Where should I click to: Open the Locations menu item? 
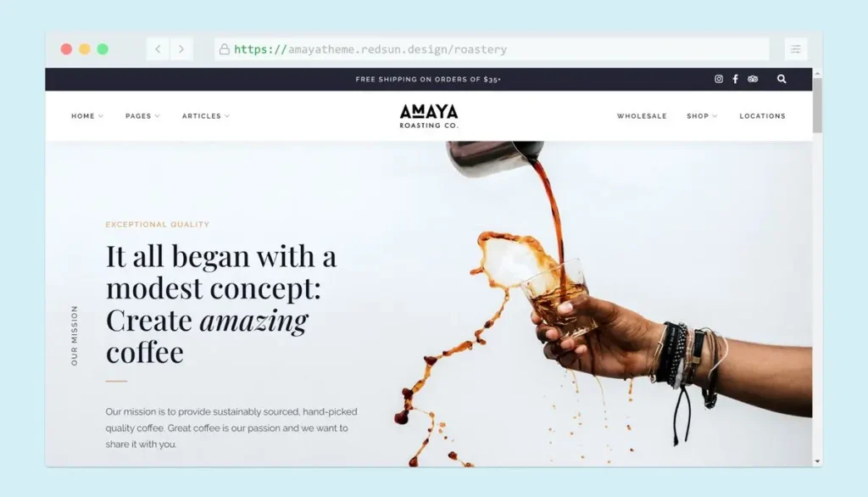click(x=762, y=116)
